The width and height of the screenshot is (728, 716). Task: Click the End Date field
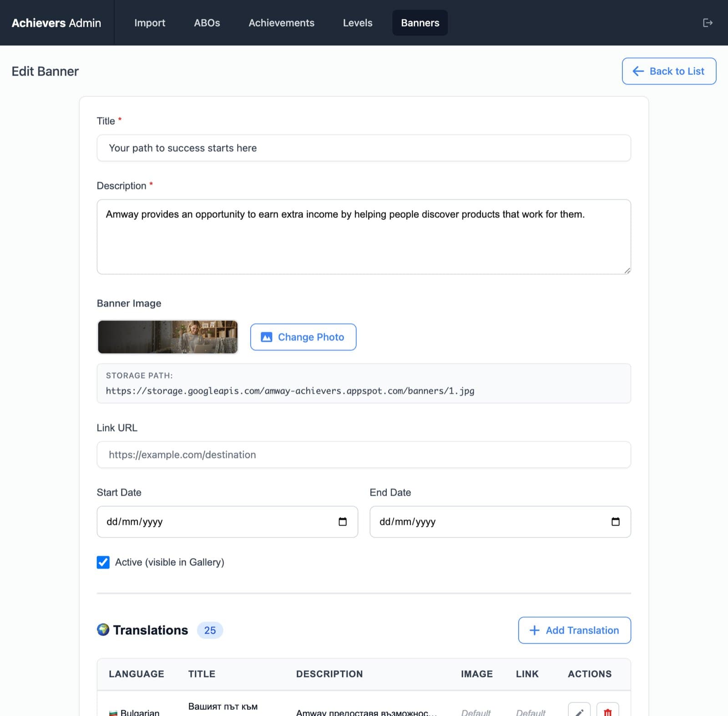[x=500, y=522]
